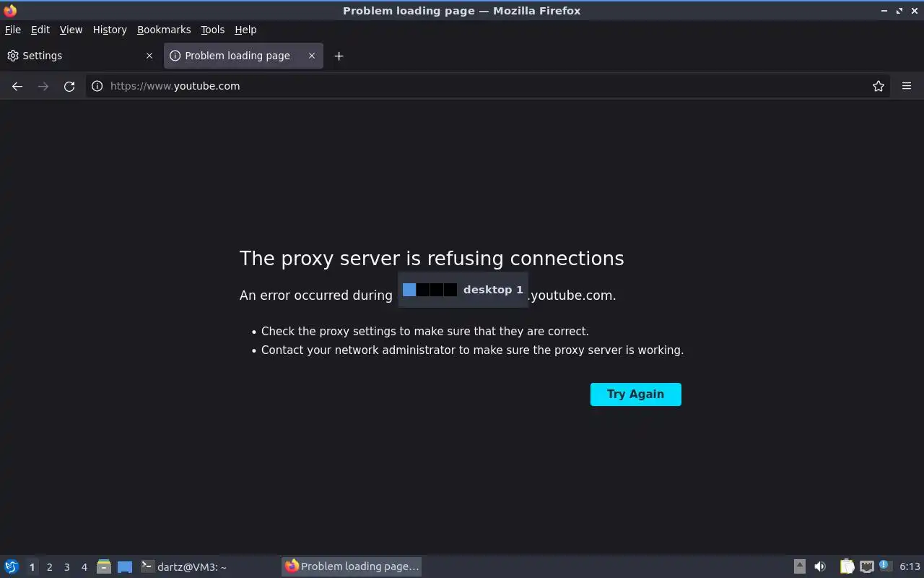This screenshot has height=578, width=924.
Task: Switch to virtual desktop 2
Action: pos(49,567)
